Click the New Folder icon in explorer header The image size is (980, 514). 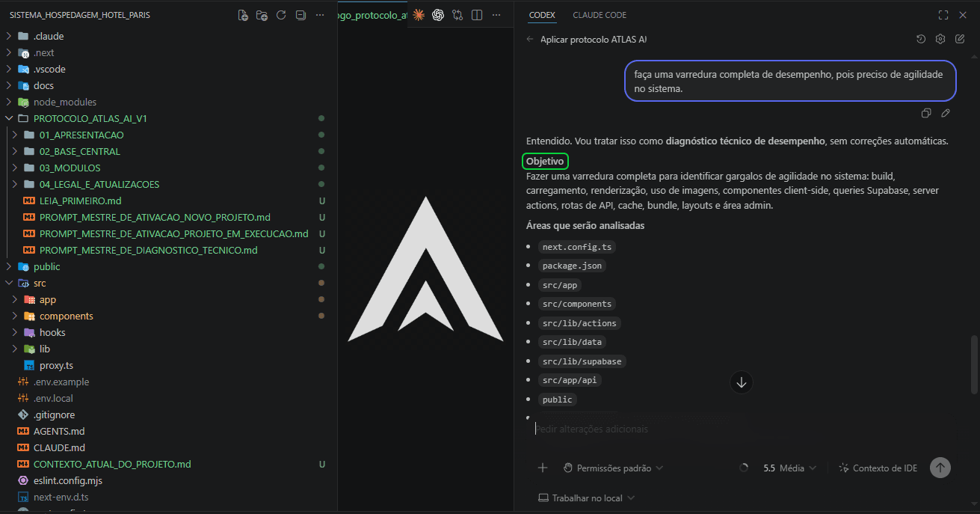tap(262, 15)
